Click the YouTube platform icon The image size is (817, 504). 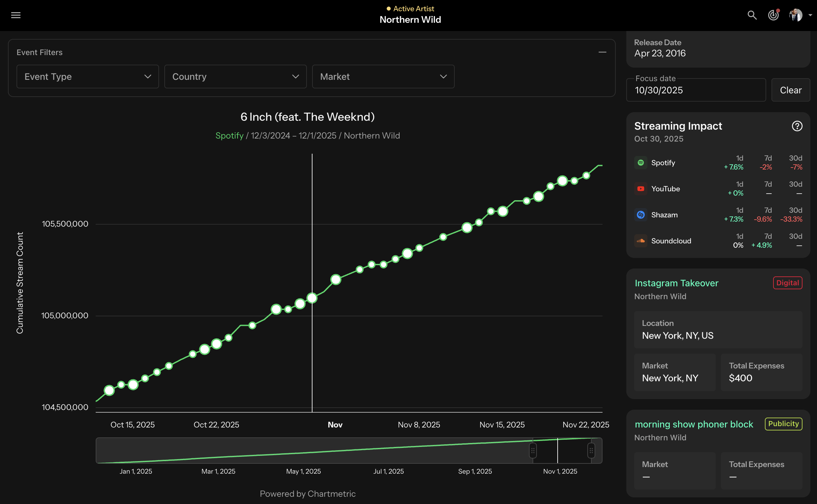(640, 189)
